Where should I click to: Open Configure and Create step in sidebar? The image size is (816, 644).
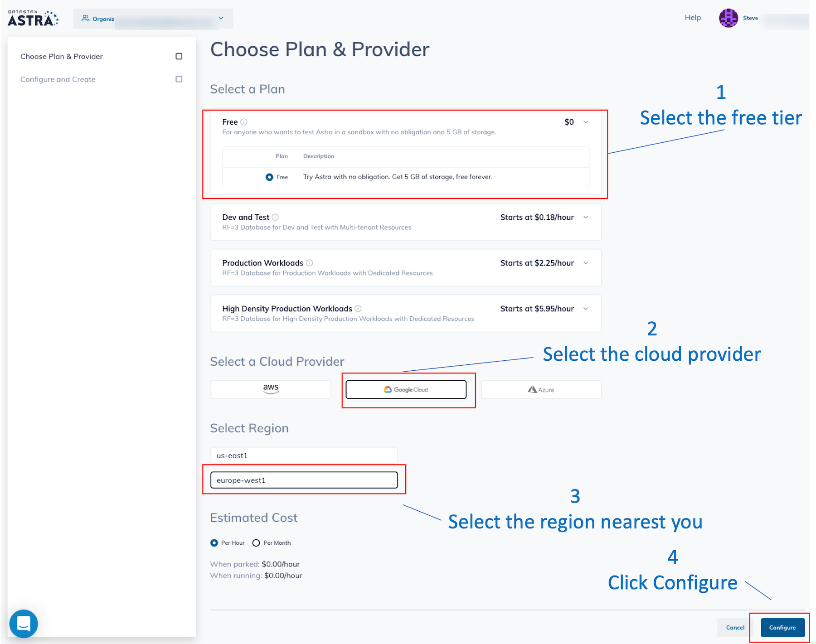[58, 79]
